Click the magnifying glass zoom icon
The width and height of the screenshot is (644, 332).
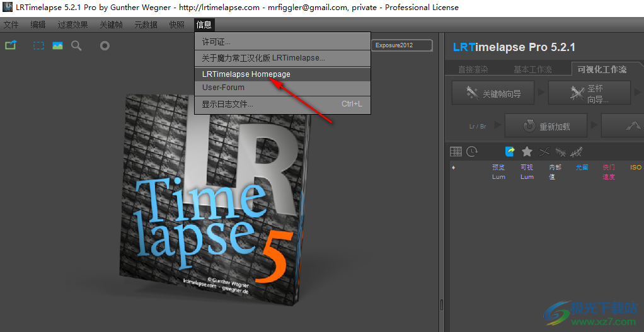tap(76, 45)
